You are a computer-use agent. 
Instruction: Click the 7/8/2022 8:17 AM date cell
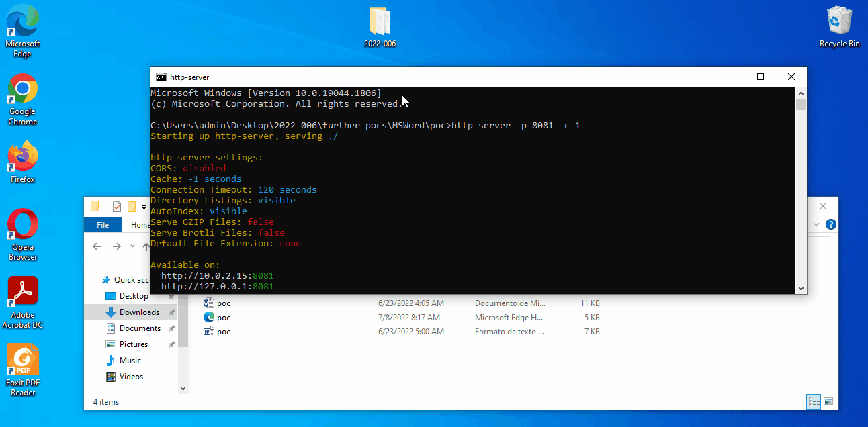pyautogui.click(x=409, y=318)
